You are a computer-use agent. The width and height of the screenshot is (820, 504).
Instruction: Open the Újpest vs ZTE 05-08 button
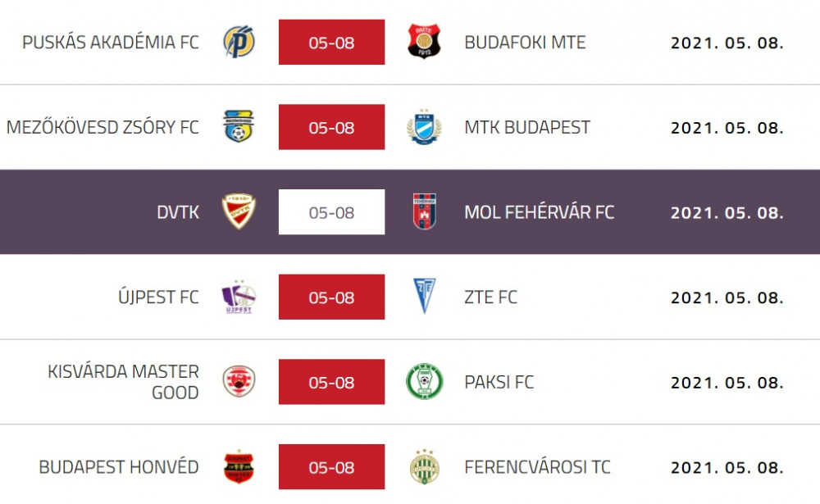click(x=331, y=297)
